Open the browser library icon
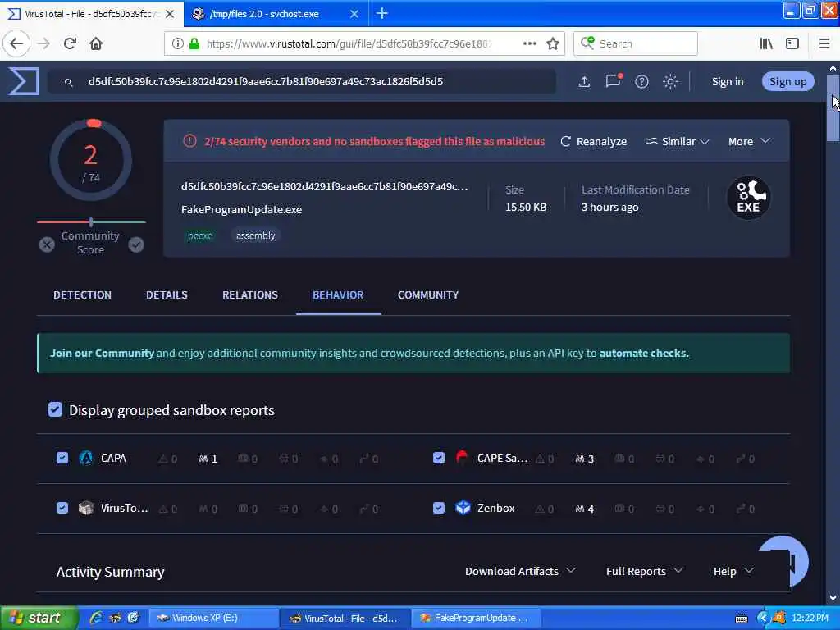Viewport: 840px width, 630px height. coord(766,43)
